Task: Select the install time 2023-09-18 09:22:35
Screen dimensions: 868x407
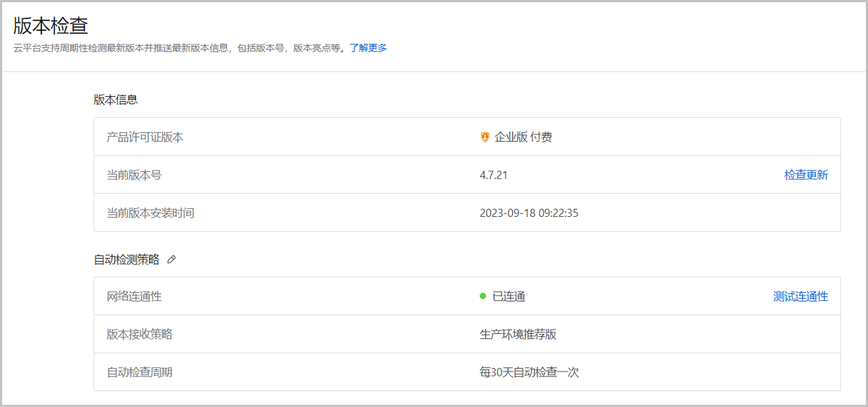Action: (x=529, y=213)
